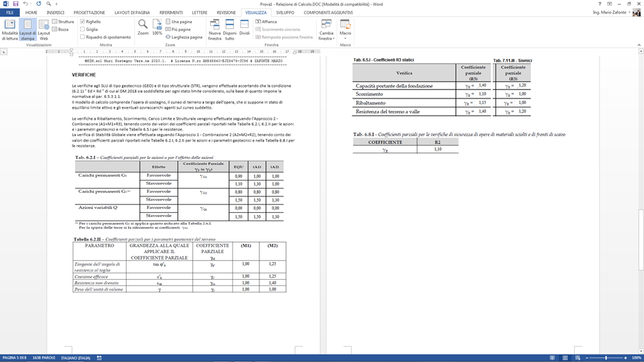
Task: Click the Undo arrow icon
Action: tap(25, 3)
